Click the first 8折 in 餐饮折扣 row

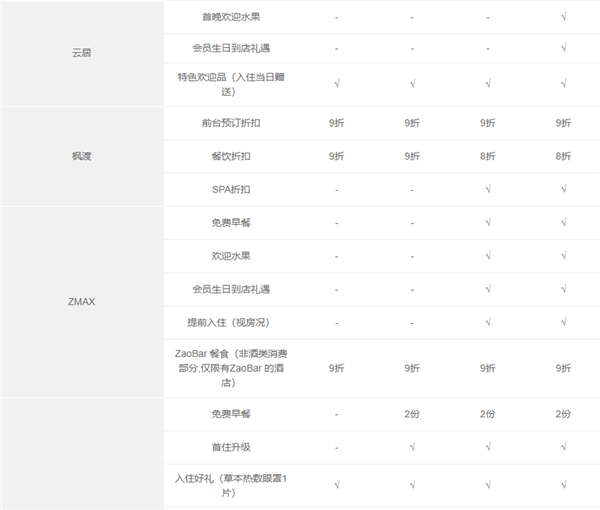pos(488,156)
